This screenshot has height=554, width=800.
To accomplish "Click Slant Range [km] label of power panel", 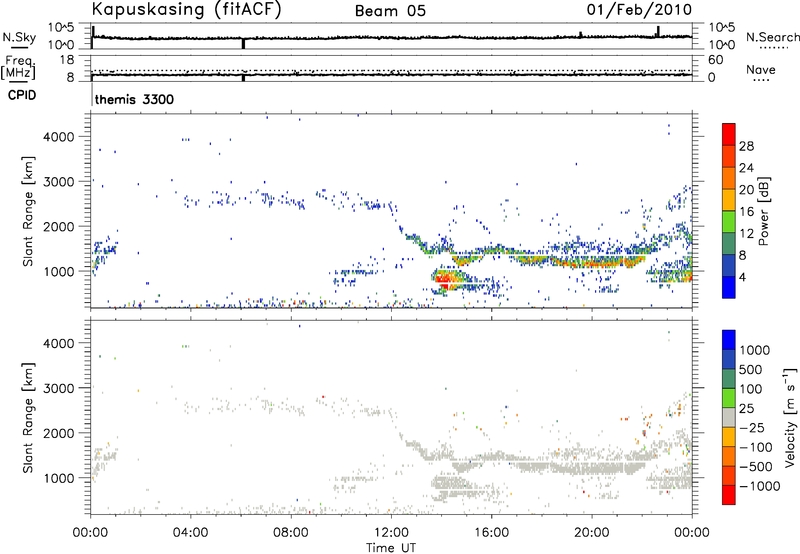I will [x=28, y=211].
